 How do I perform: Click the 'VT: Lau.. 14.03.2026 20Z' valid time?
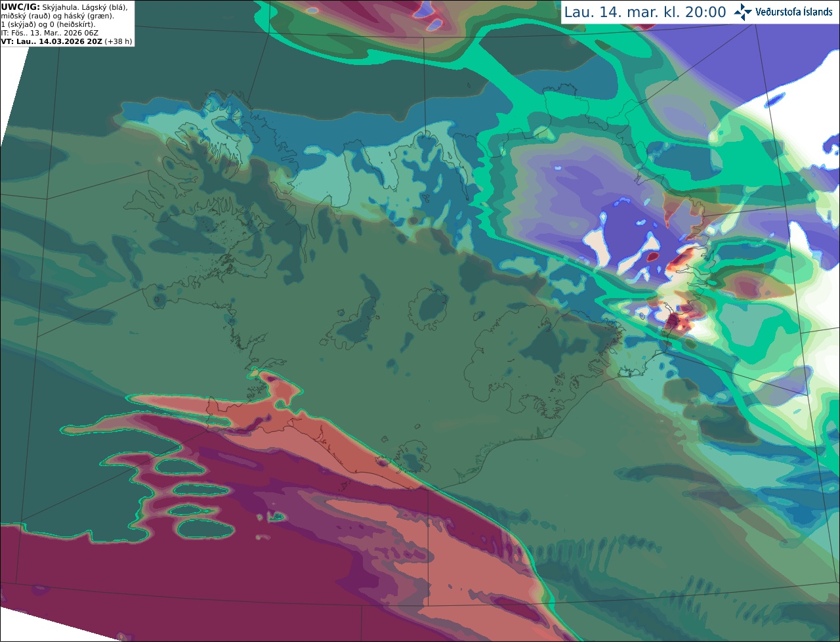click(51, 41)
